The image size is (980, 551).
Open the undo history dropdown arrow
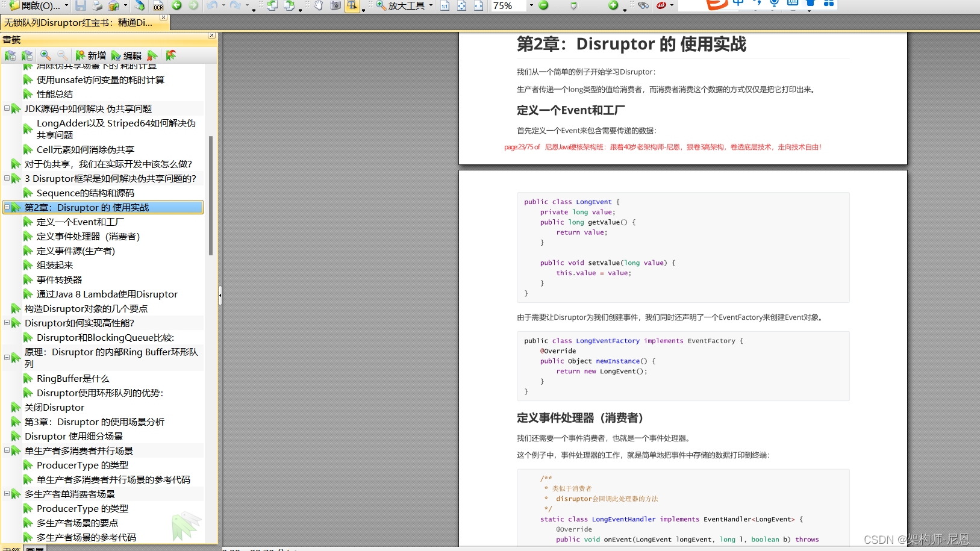click(223, 5)
